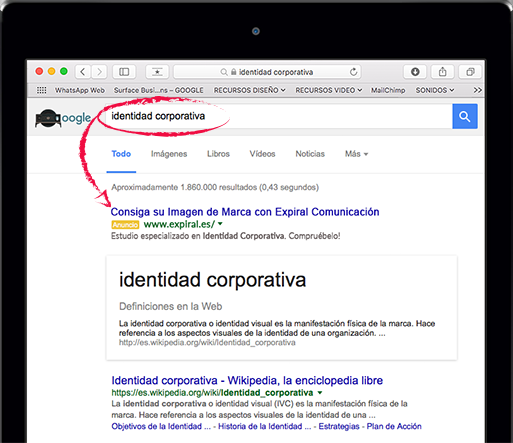Reload the page with the refresh icon
The height and width of the screenshot is (443, 513).
[353, 72]
